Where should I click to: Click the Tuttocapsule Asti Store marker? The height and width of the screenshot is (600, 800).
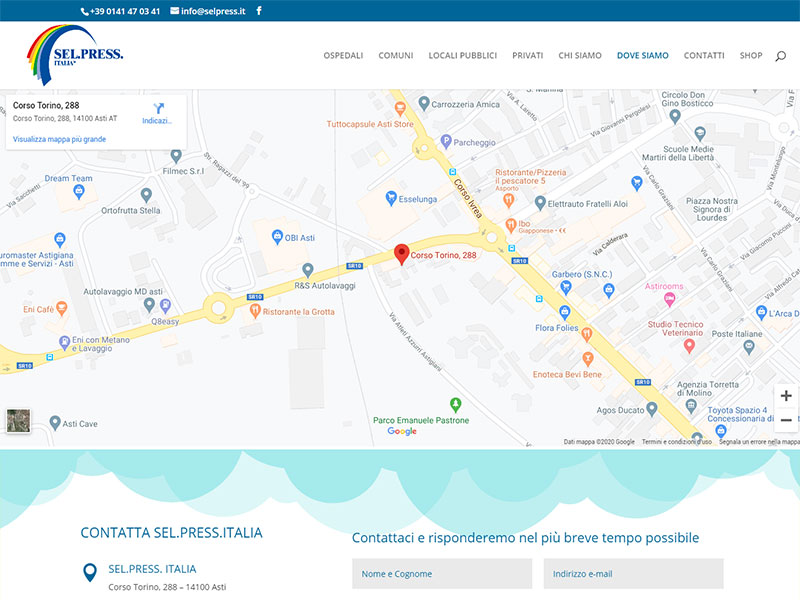point(401,108)
